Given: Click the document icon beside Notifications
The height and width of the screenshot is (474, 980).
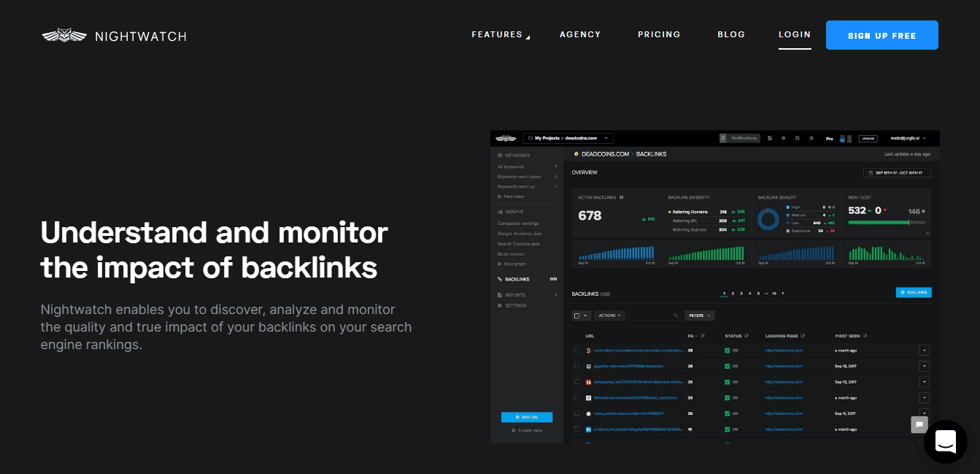Looking at the screenshot, I should point(769,138).
